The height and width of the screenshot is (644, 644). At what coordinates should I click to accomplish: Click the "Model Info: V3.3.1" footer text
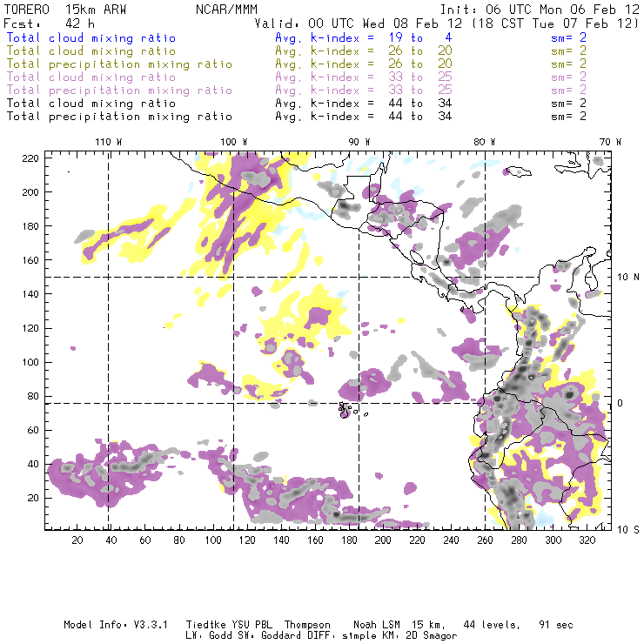coord(116,625)
